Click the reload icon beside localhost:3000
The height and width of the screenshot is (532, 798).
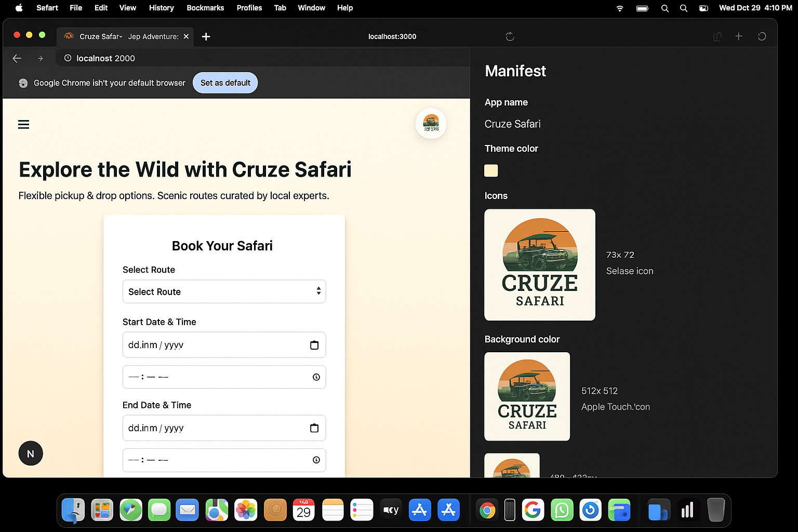pyautogui.click(x=510, y=36)
